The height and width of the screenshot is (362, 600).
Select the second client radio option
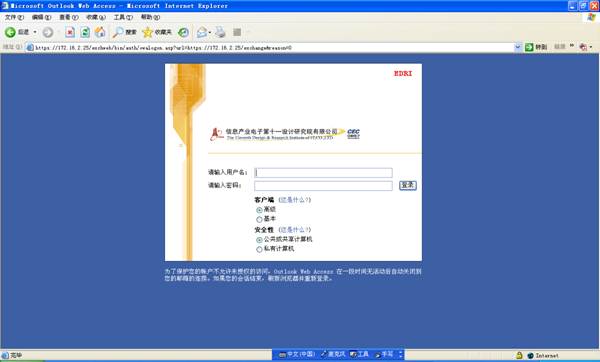259,219
